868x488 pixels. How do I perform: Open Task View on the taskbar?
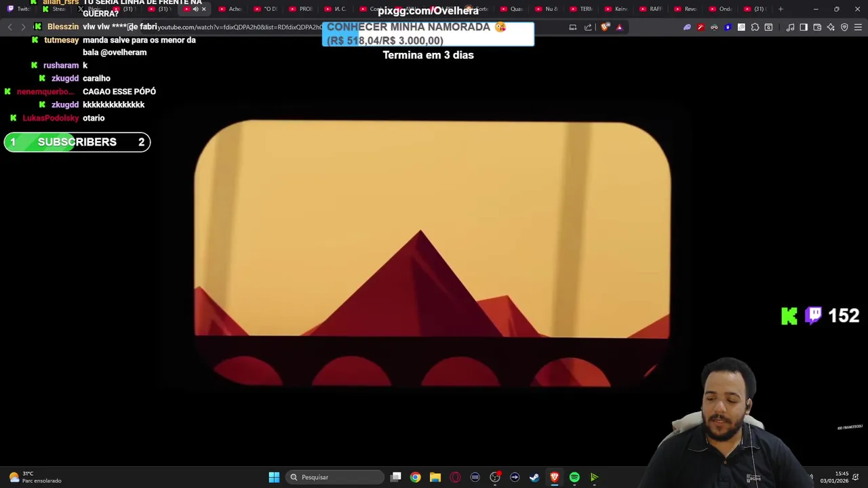coord(396,477)
